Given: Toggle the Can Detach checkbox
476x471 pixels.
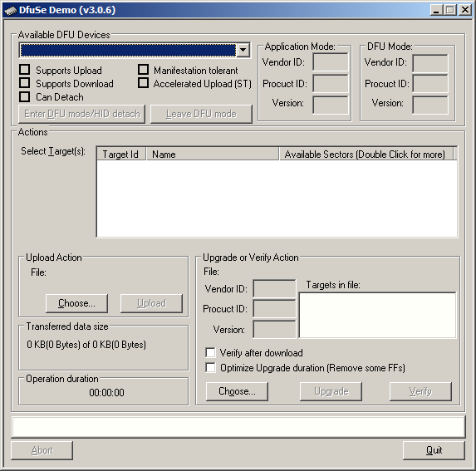Looking at the screenshot, I should [25, 97].
